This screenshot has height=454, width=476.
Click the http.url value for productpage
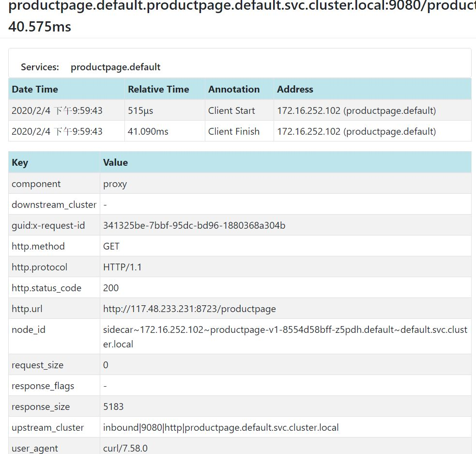click(x=189, y=309)
